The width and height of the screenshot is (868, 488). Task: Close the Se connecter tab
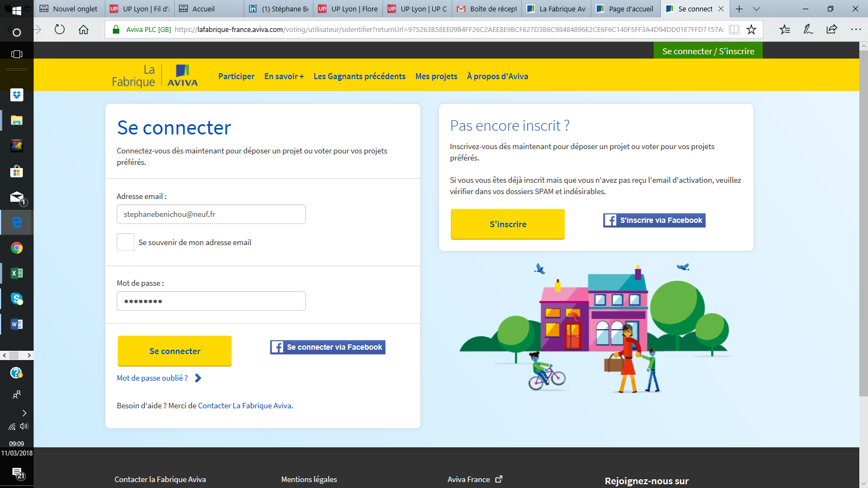[x=721, y=9]
